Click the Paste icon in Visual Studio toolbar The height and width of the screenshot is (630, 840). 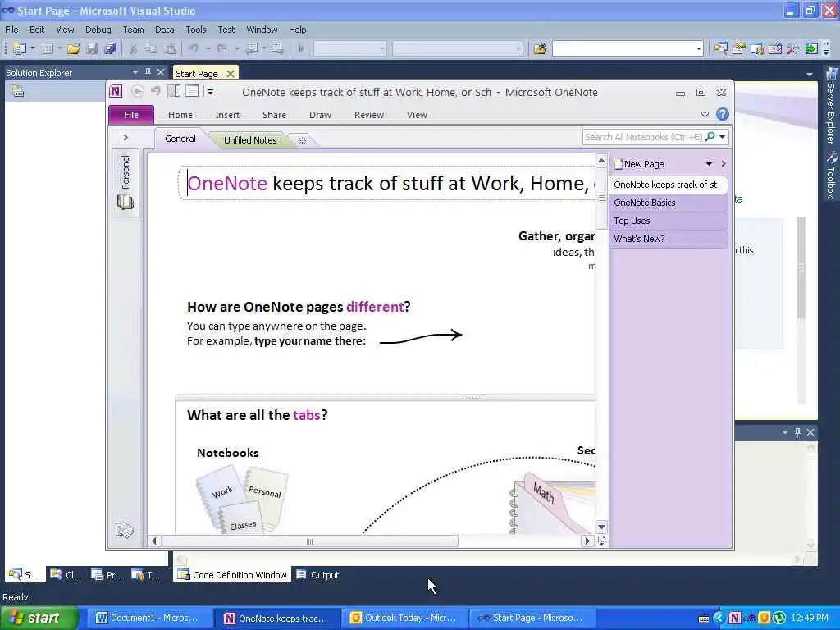pos(171,48)
